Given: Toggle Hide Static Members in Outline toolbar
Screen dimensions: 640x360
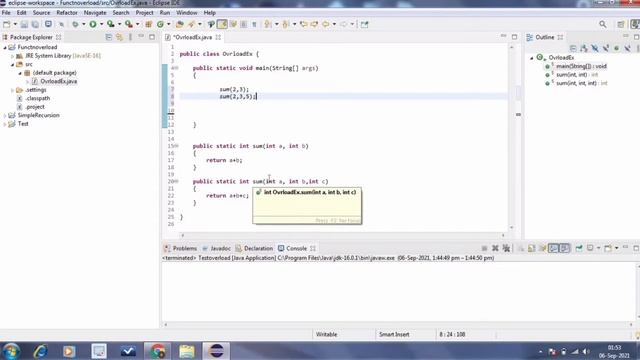Looking at the screenshot, I should coord(606,48).
